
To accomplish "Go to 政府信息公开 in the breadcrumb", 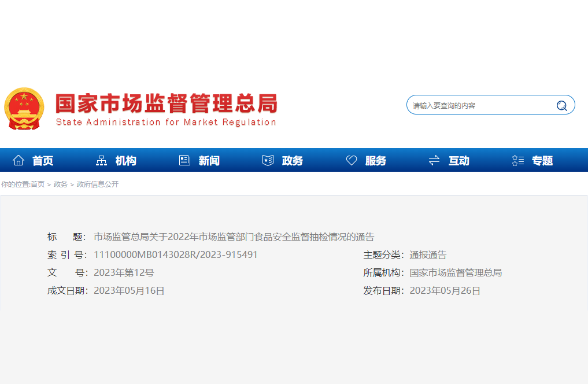I will click(98, 184).
